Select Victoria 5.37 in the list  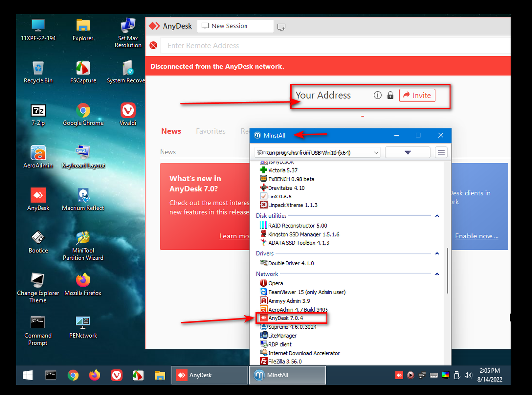[279, 170]
